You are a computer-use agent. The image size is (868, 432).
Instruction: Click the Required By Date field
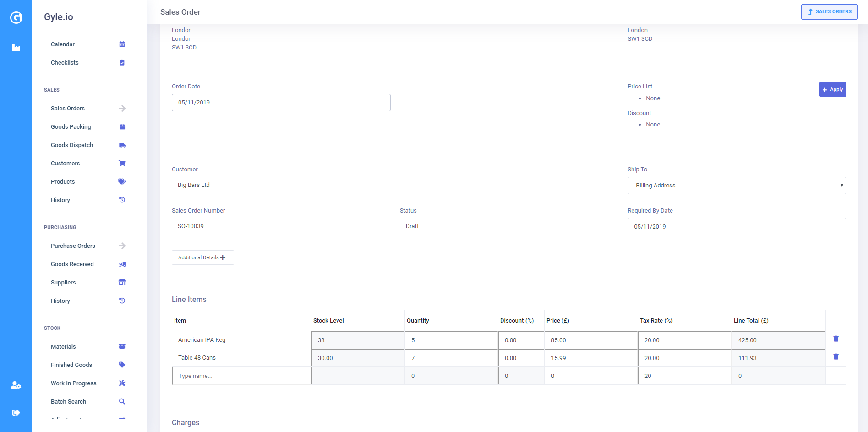[x=737, y=227]
